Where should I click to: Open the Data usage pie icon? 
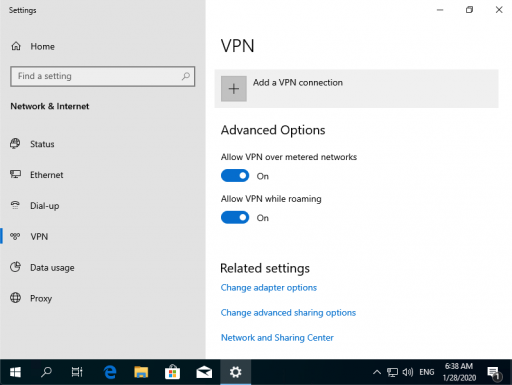(x=15, y=267)
